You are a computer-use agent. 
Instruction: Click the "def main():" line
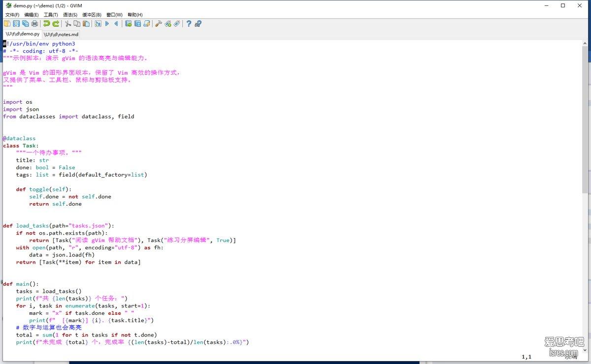point(21,284)
